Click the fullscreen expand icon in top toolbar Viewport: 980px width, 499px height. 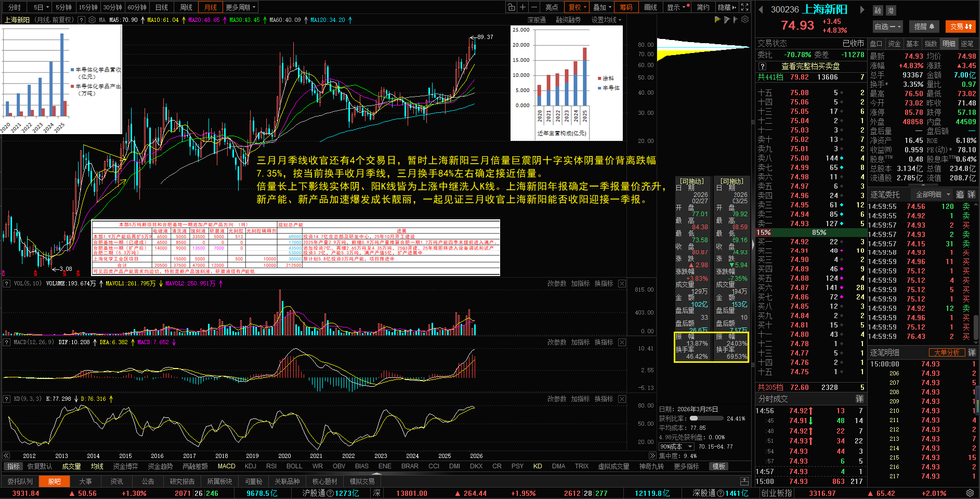[x=744, y=8]
